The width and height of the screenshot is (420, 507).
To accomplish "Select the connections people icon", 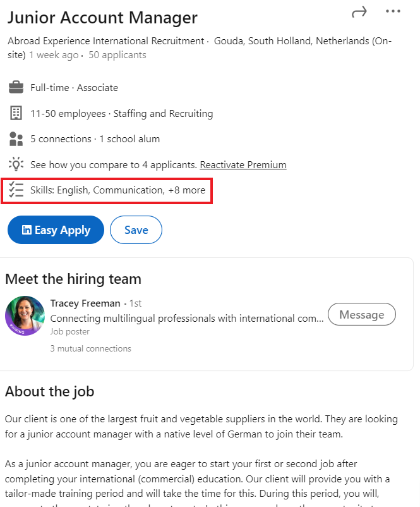I will [x=16, y=138].
